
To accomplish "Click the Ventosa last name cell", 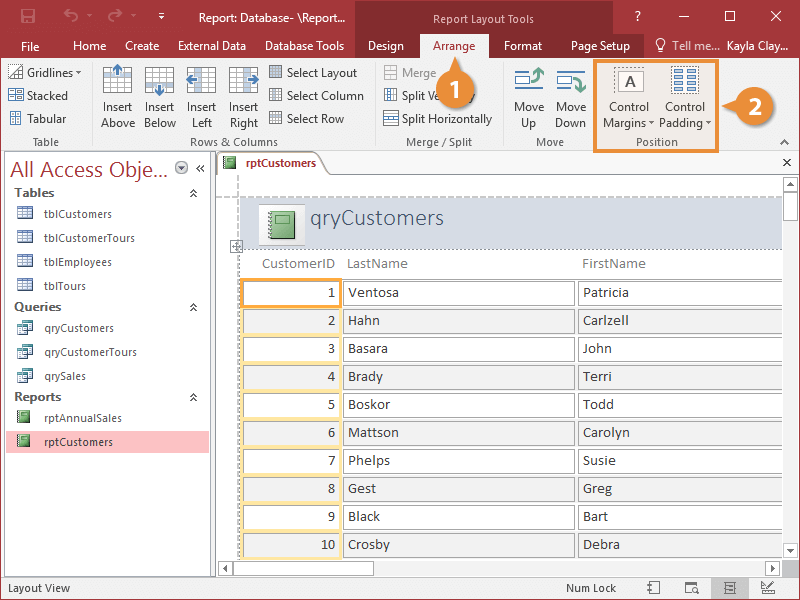I will 459,293.
